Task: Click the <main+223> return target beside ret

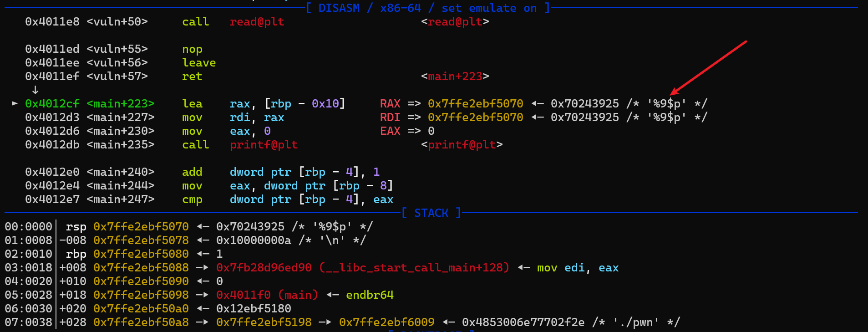Action: coord(455,77)
